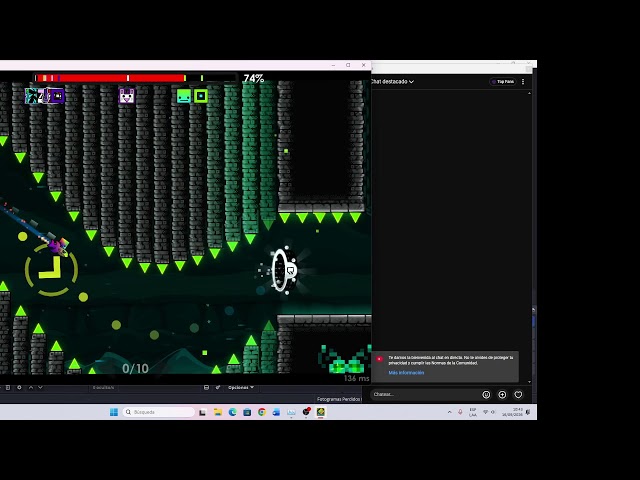Click the gear settings icon below the game
The image size is (640, 480).
click(x=19, y=387)
